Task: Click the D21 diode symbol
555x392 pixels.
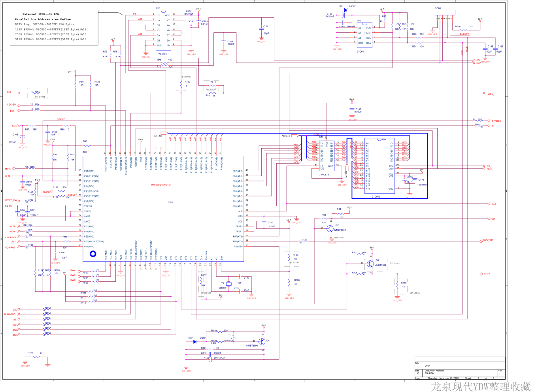Action: [x=345, y=10]
